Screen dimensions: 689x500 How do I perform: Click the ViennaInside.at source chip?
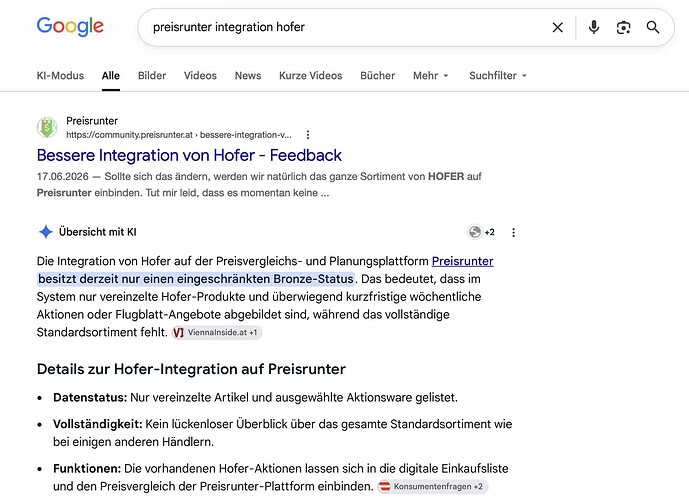(217, 333)
